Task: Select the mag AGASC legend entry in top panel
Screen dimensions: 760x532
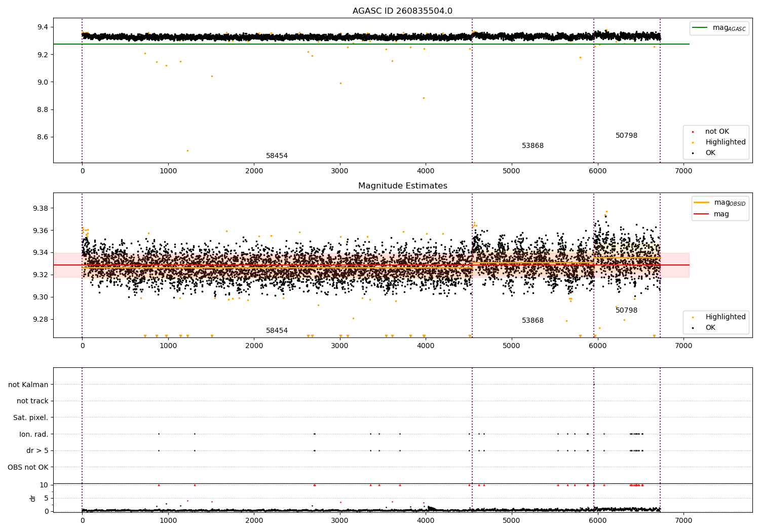Action: 719,28
